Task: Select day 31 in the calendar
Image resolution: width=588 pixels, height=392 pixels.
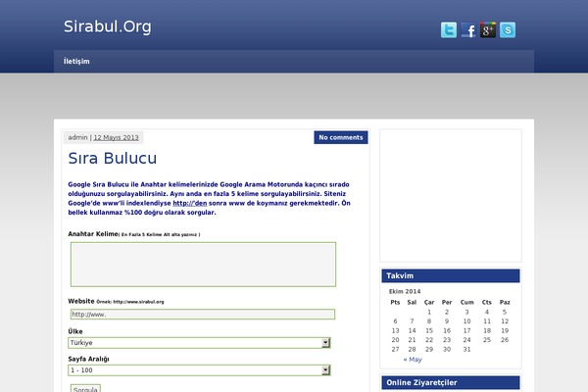Action: [x=466, y=349]
